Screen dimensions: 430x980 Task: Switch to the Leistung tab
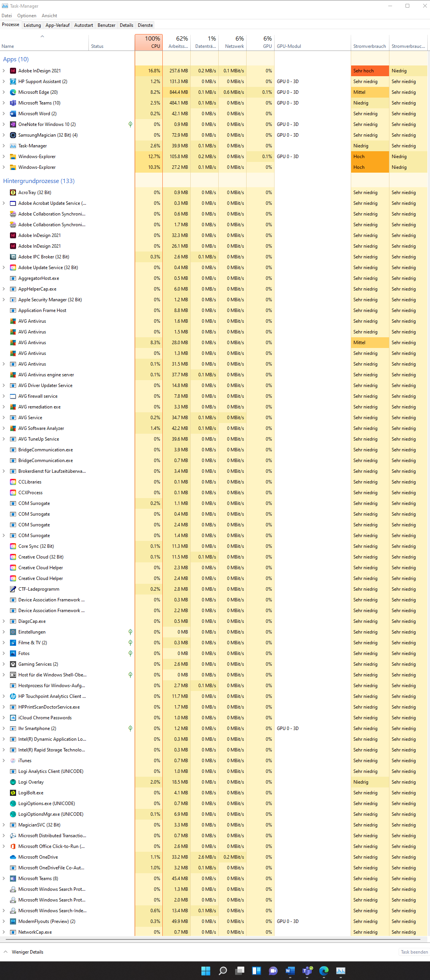click(x=32, y=25)
